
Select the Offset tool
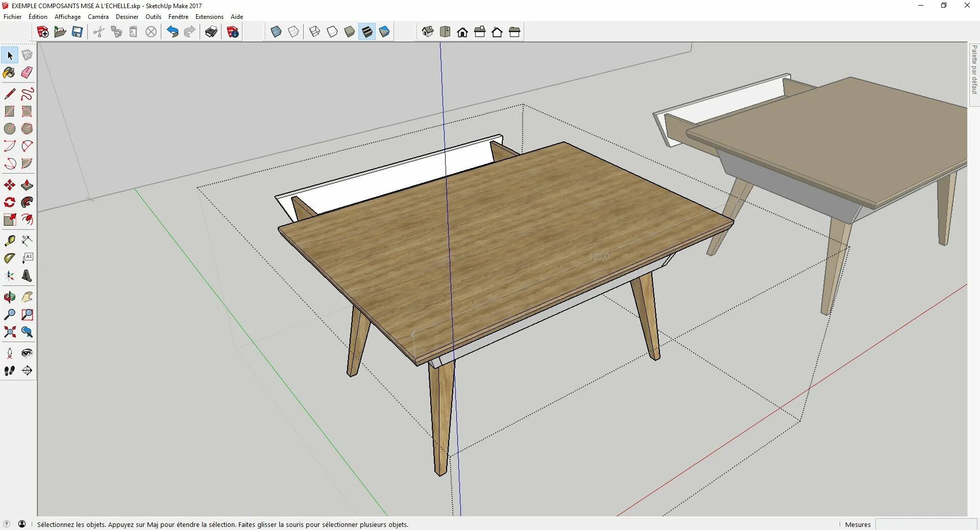[27, 220]
